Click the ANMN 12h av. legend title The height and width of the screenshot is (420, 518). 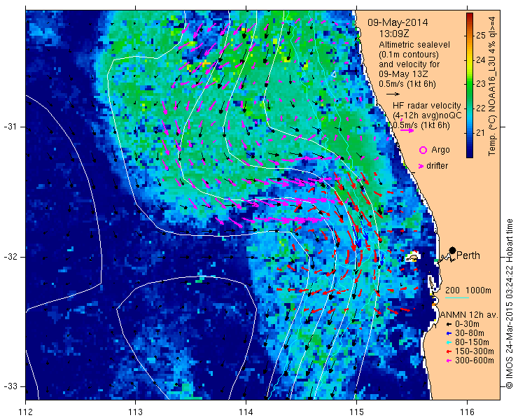coord(470,315)
